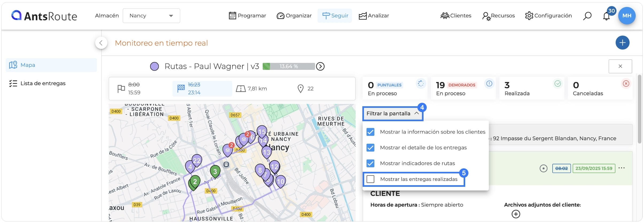Select the 3 Realizada card
Viewport: 644px width, 224px height.
tap(532, 89)
